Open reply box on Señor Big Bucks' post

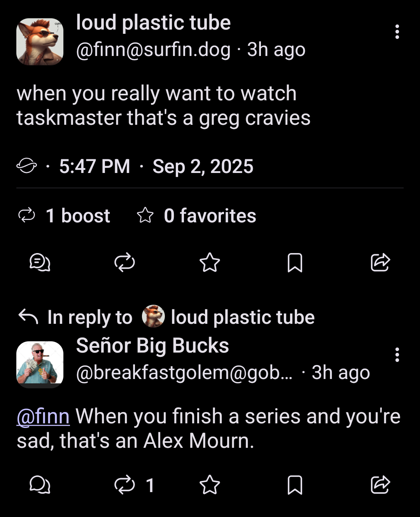(39, 485)
